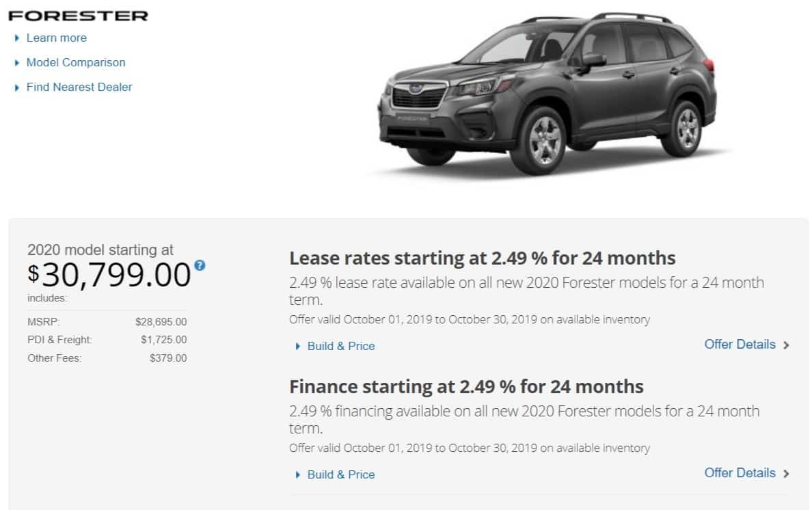Click the FORESTER model heading
The height and width of the screenshot is (510, 812).
point(78,15)
